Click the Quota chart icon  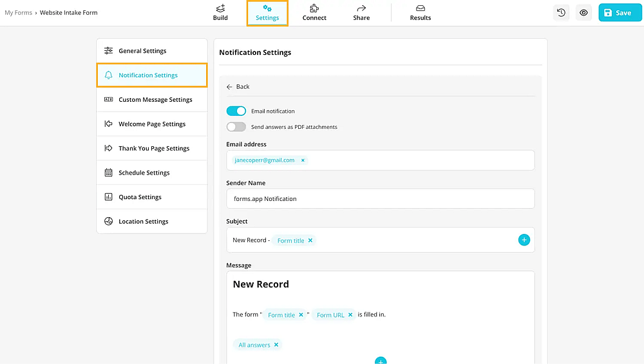pos(108,196)
